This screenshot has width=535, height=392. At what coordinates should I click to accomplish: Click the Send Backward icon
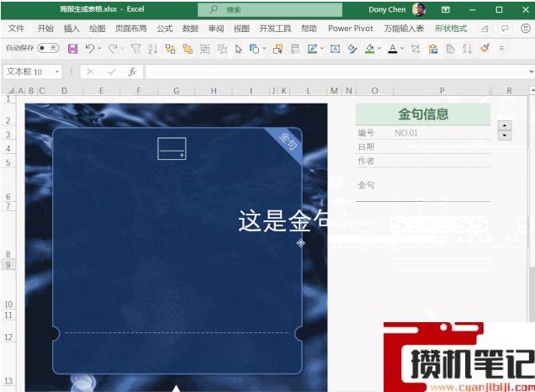pyautogui.click(x=188, y=49)
